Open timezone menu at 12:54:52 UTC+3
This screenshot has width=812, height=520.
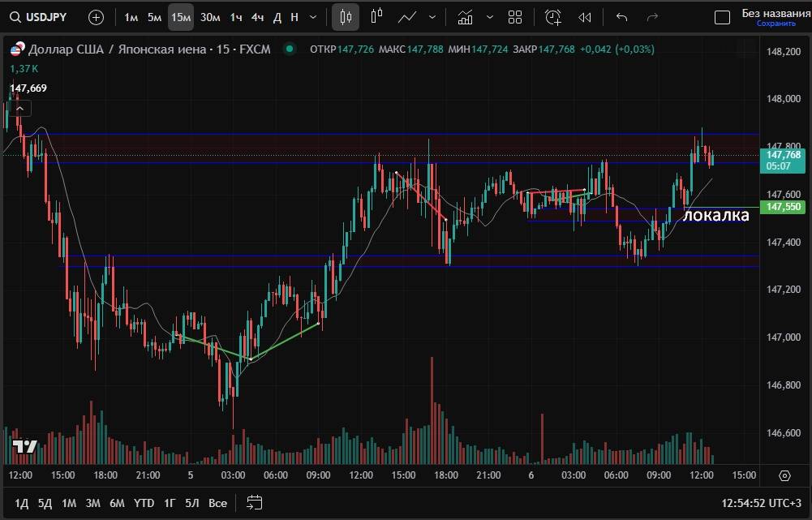(x=761, y=503)
